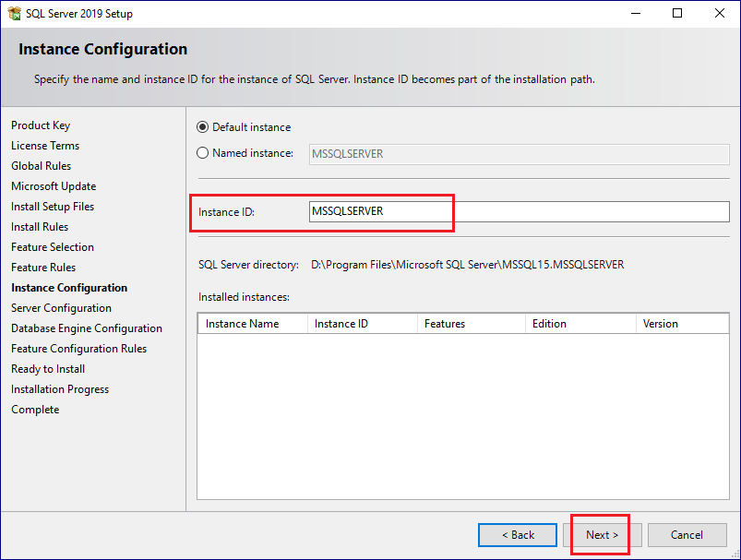The width and height of the screenshot is (741, 560).
Task: Click the Named instance text field
Action: point(519,154)
